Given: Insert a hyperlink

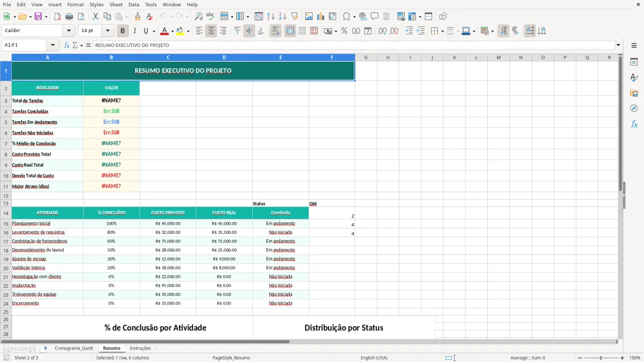Looking at the screenshot, I should point(363,17).
